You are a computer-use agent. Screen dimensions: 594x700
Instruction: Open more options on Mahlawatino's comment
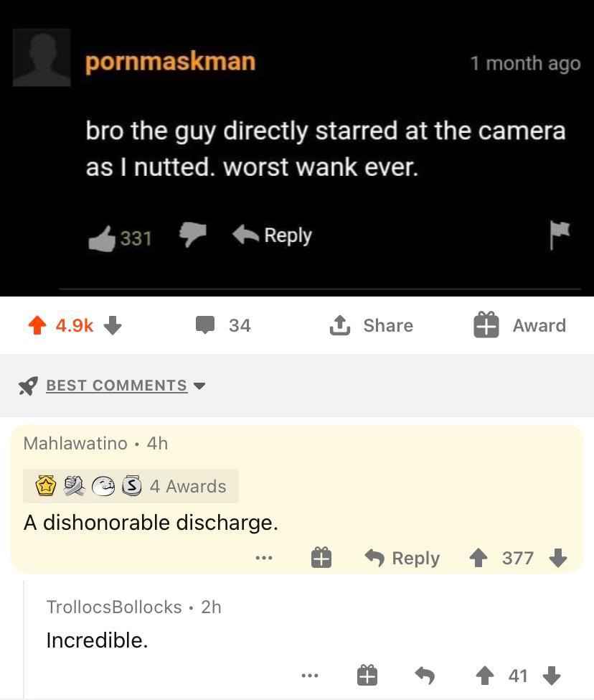(x=264, y=558)
